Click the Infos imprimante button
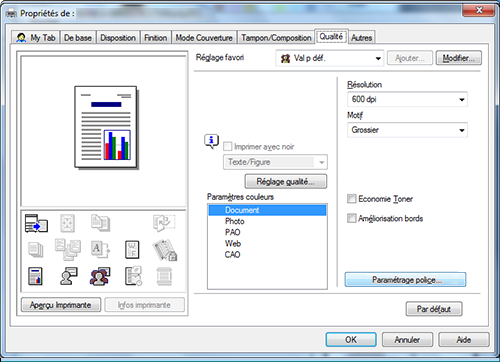 click(144, 305)
